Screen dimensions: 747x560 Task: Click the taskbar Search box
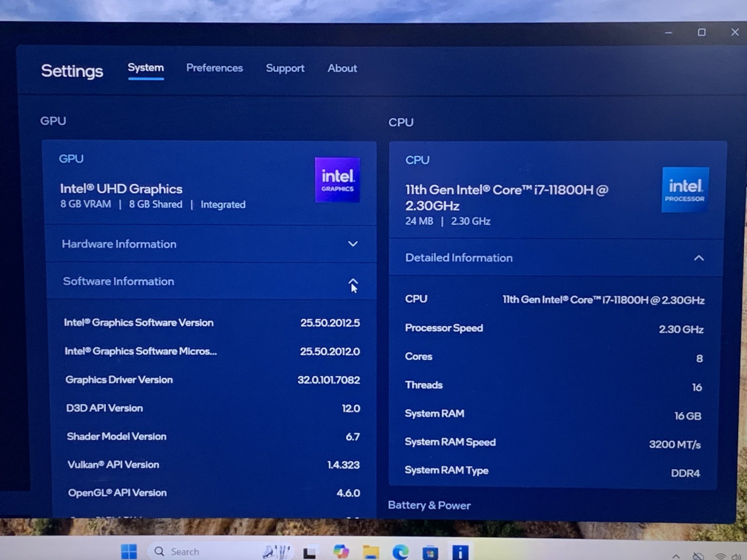[219, 552]
